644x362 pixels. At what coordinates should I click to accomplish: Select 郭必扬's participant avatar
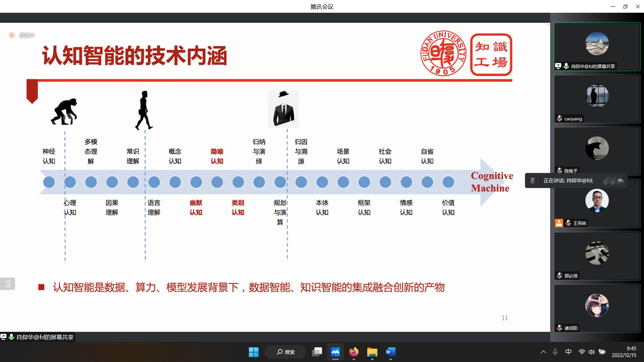click(597, 253)
